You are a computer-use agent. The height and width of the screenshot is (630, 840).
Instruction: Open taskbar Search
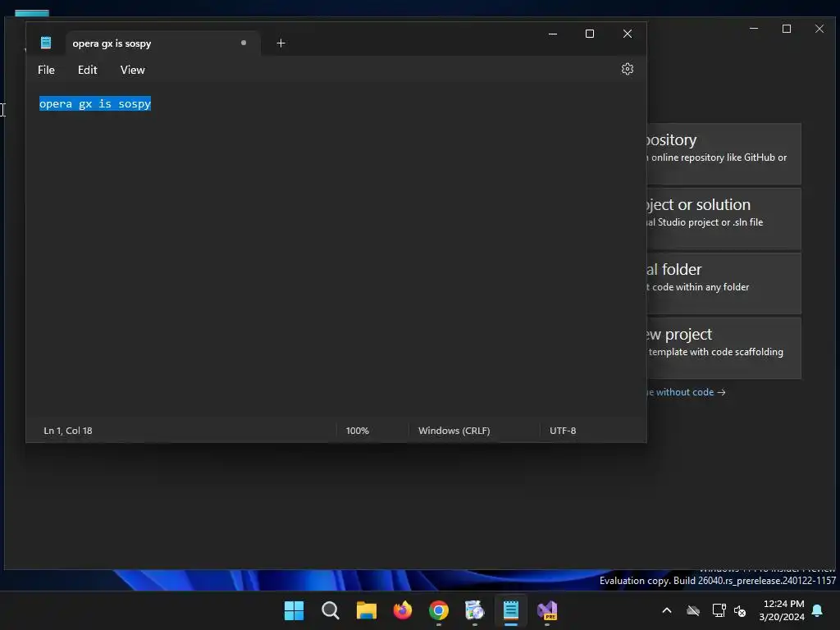coord(330,610)
